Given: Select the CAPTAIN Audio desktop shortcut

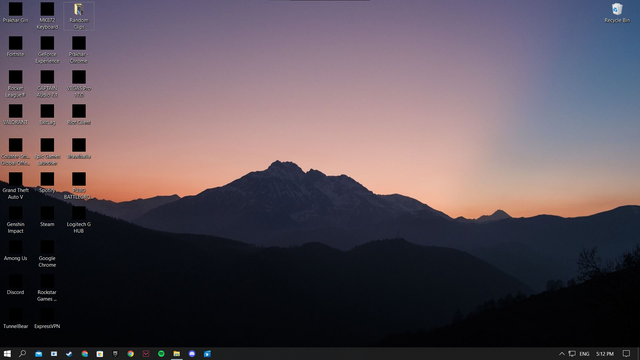Looking at the screenshot, I should click(x=47, y=84).
